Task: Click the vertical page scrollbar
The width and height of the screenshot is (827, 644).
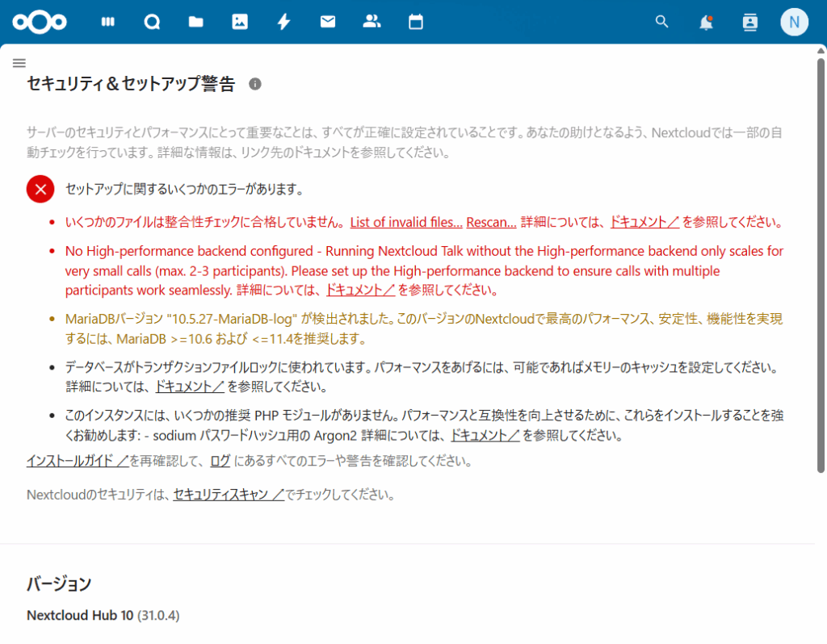Action: pos(821,264)
